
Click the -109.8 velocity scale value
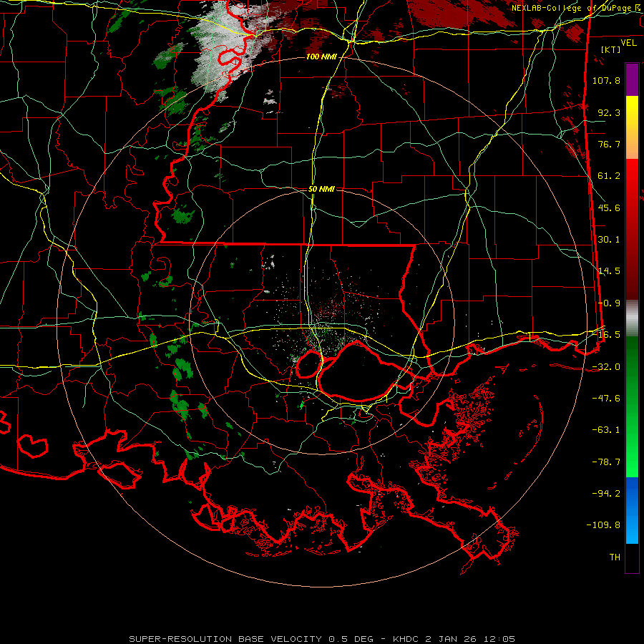604,525
